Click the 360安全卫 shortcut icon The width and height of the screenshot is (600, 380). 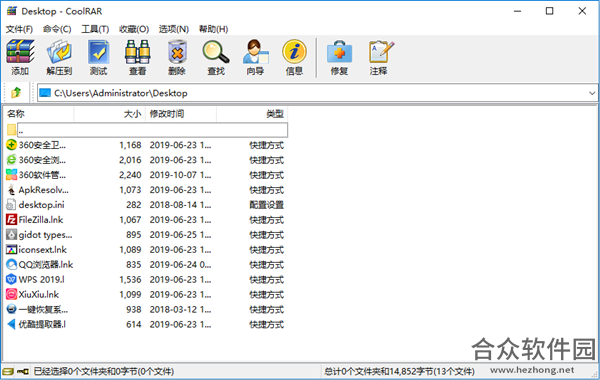click(x=11, y=145)
